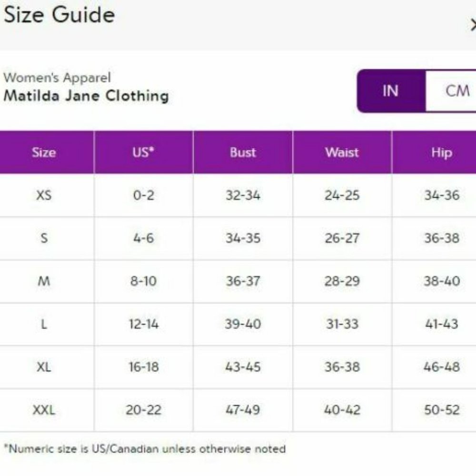Select the L size 12-14 cell
Screen dimensions: 476x476
coord(144,324)
